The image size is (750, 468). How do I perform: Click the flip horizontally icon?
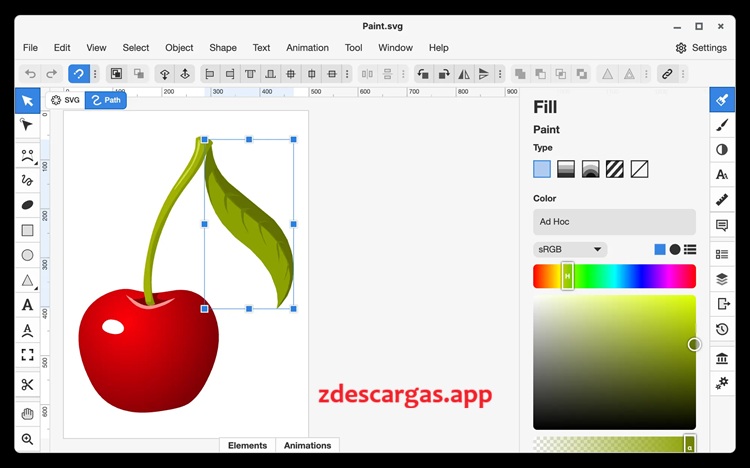464,74
